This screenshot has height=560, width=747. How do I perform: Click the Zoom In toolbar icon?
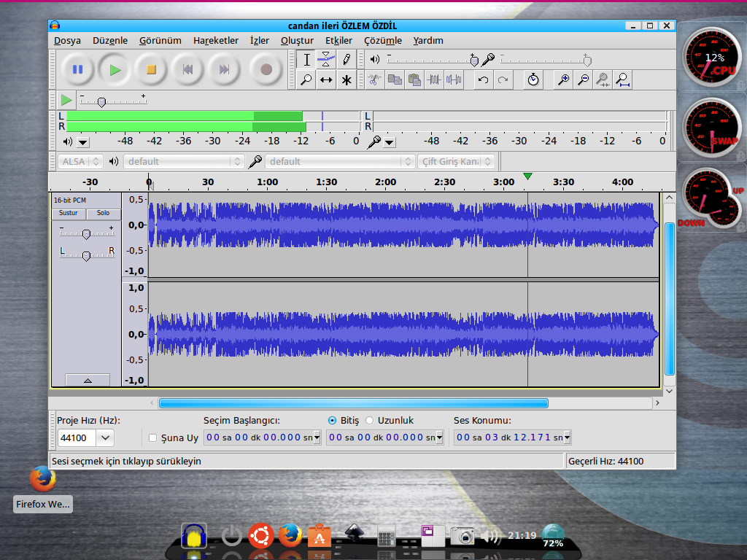[x=563, y=79]
